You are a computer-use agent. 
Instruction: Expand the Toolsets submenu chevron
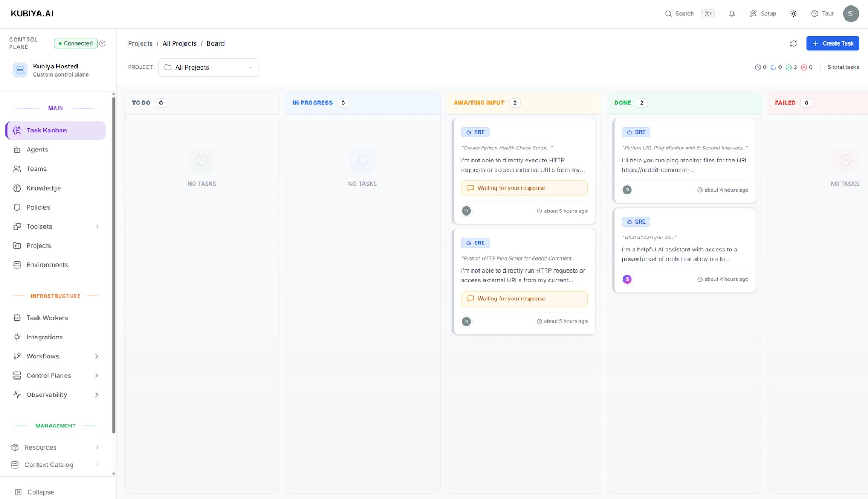(x=97, y=226)
